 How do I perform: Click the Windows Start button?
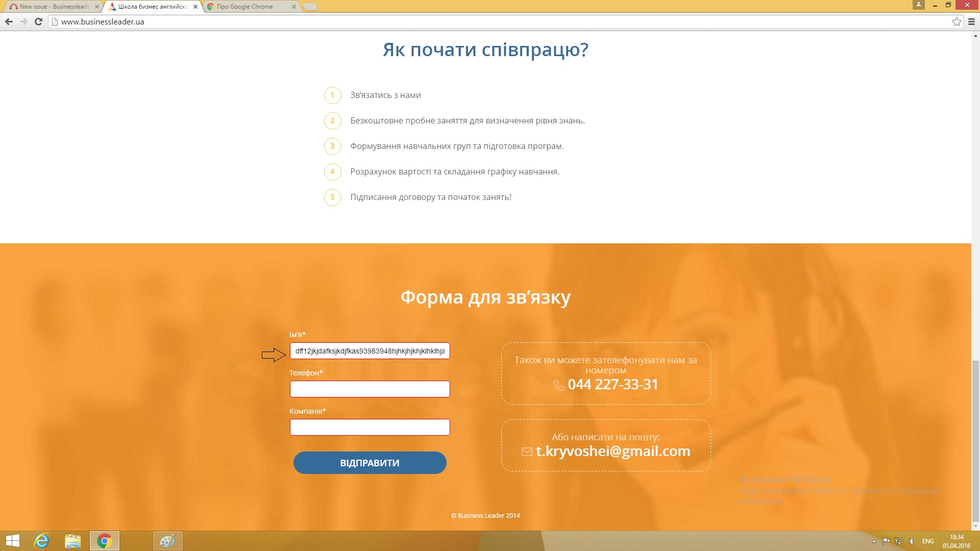coord(12,541)
